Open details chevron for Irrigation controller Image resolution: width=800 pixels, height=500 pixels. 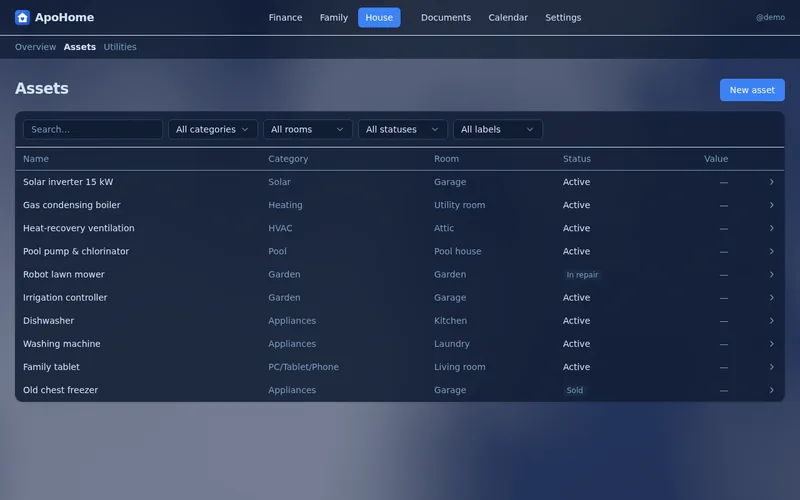(771, 297)
